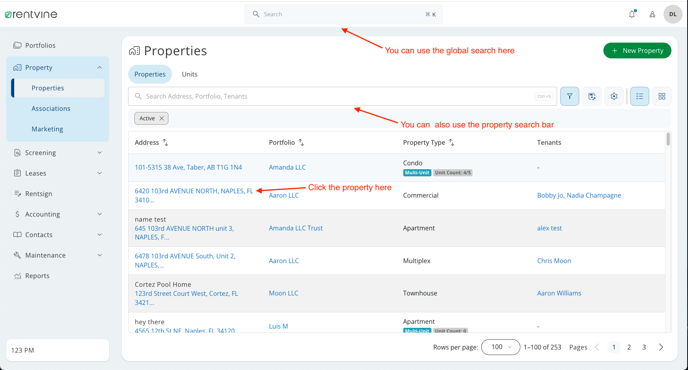Click the Tenants column header
This screenshot has height=370, width=688.
pos(549,142)
